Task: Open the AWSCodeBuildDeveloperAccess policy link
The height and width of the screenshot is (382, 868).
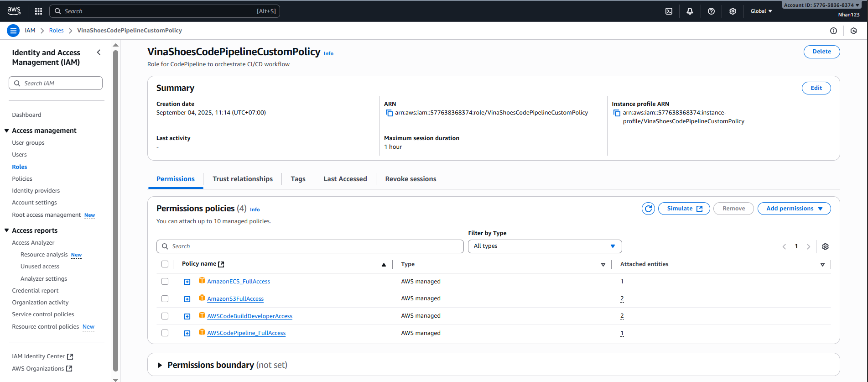Action: coord(249,316)
